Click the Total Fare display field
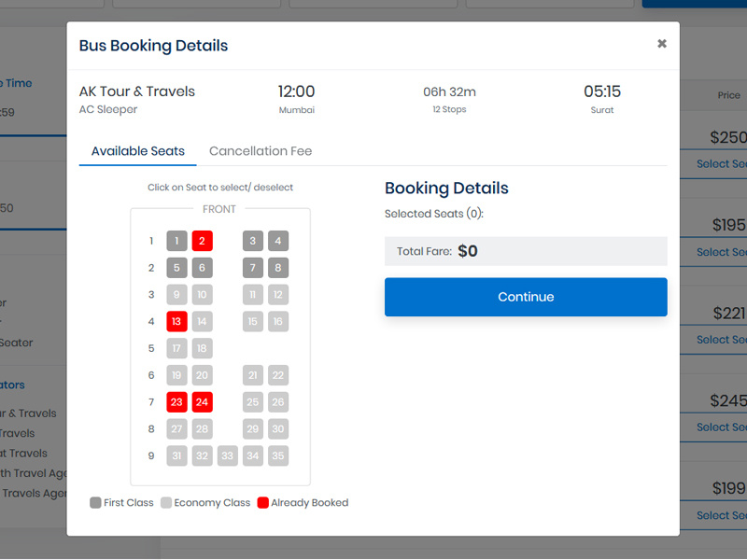The image size is (747, 560). click(526, 250)
